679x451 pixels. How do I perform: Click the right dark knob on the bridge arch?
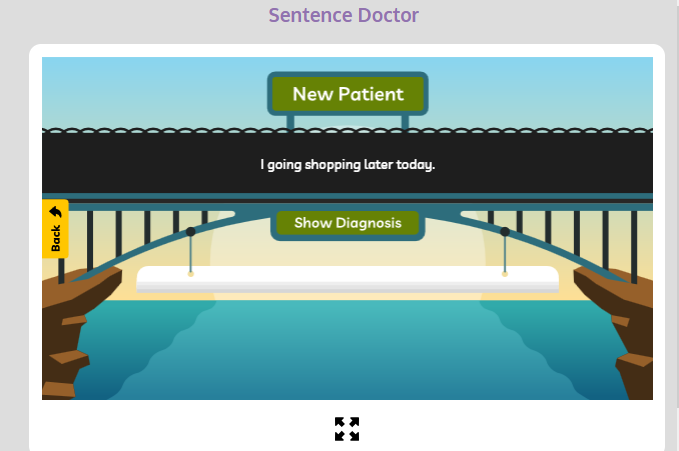tap(504, 232)
